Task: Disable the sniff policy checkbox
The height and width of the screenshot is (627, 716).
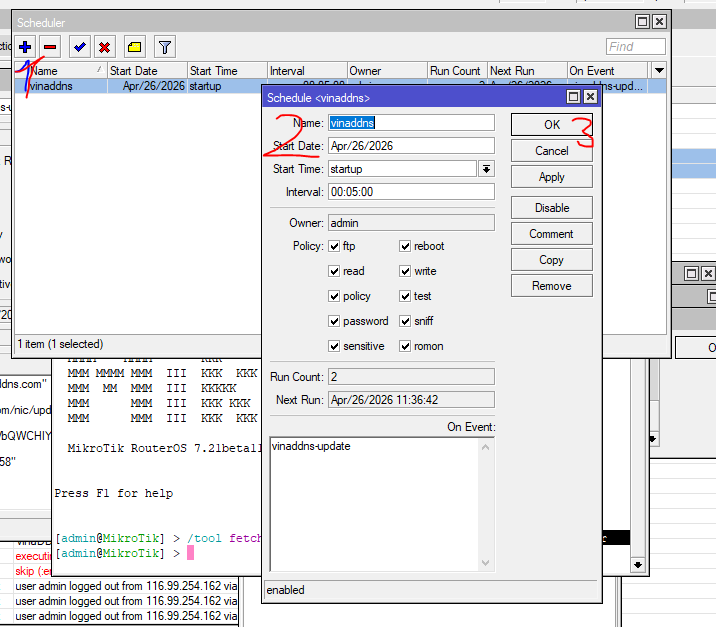Action: coord(405,321)
